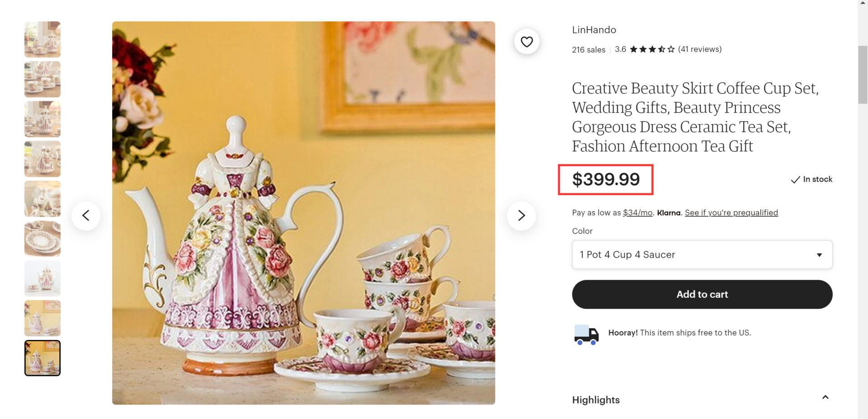Collapse the Highlights section
This screenshot has height=419, width=868.
pyautogui.click(x=825, y=397)
